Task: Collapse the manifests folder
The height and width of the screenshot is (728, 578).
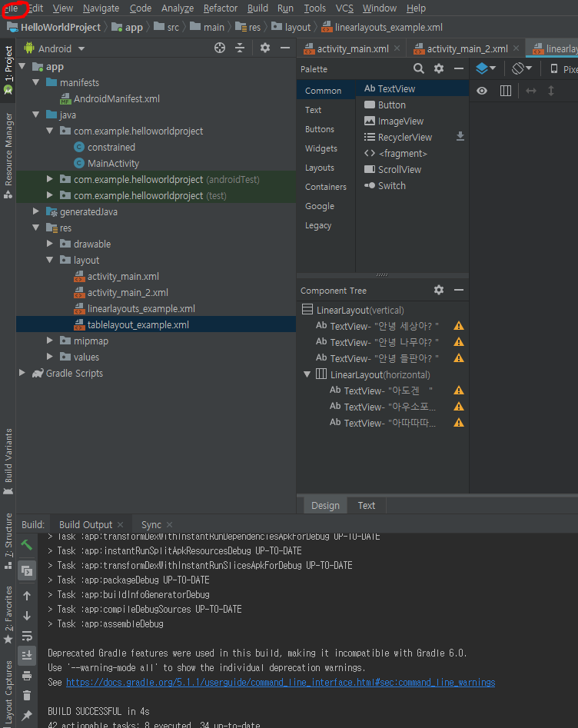Action: point(36,82)
